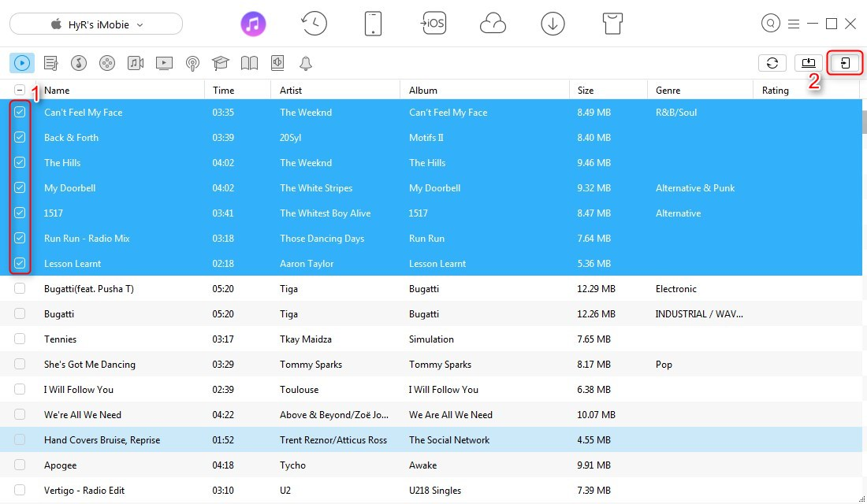Select Hand Covers Bruise, Reprise song name

click(x=102, y=440)
